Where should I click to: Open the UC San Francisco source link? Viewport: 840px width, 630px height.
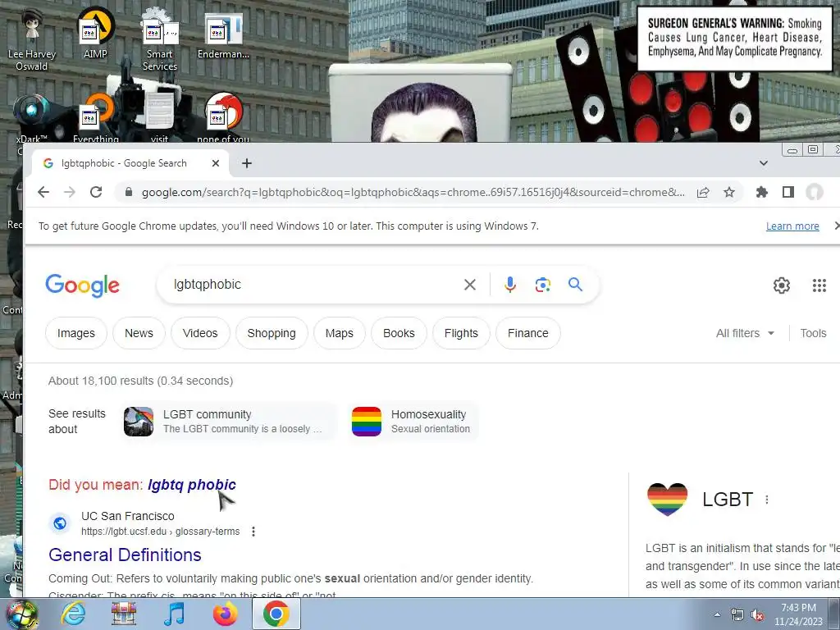point(144,524)
